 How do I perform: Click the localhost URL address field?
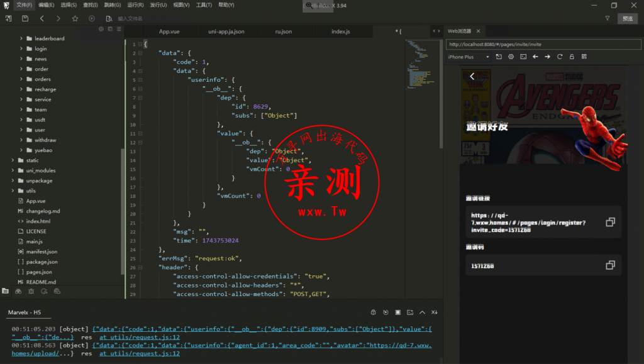coord(535,45)
